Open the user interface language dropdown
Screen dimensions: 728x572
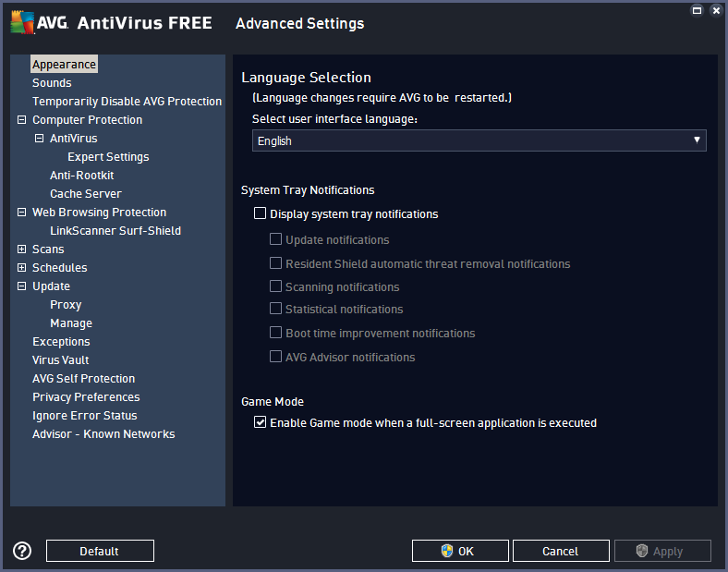(x=479, y=140)
